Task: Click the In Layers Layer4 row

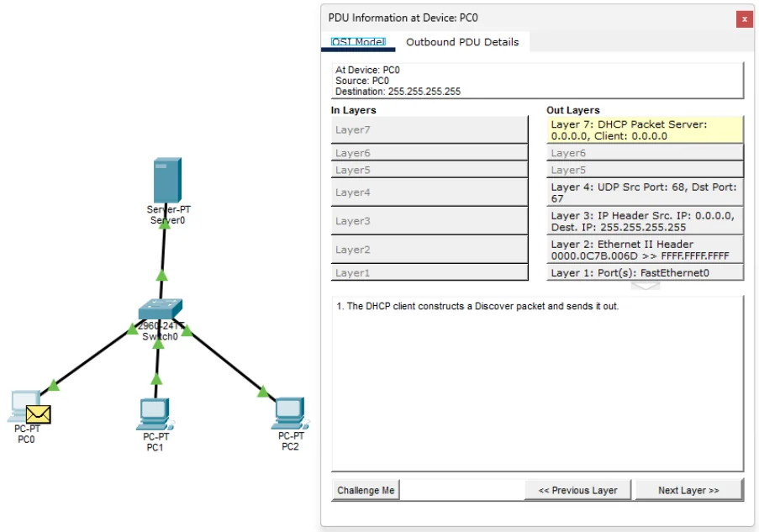Action: click(x=430, y=192)
